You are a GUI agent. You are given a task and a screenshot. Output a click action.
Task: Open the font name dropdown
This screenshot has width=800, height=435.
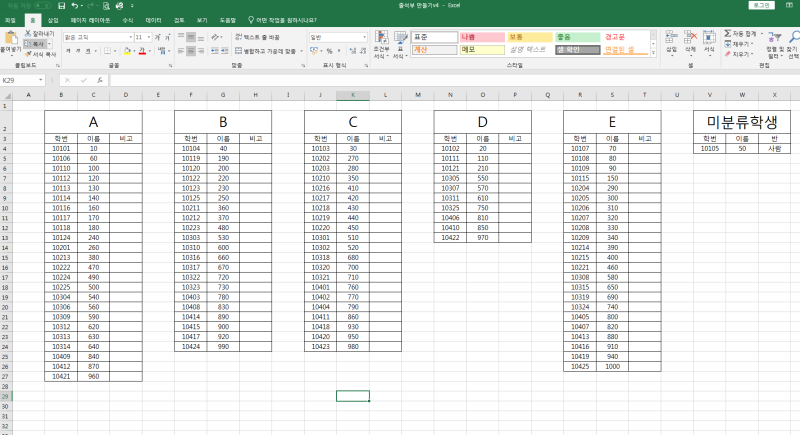click(x=131, y=37)
